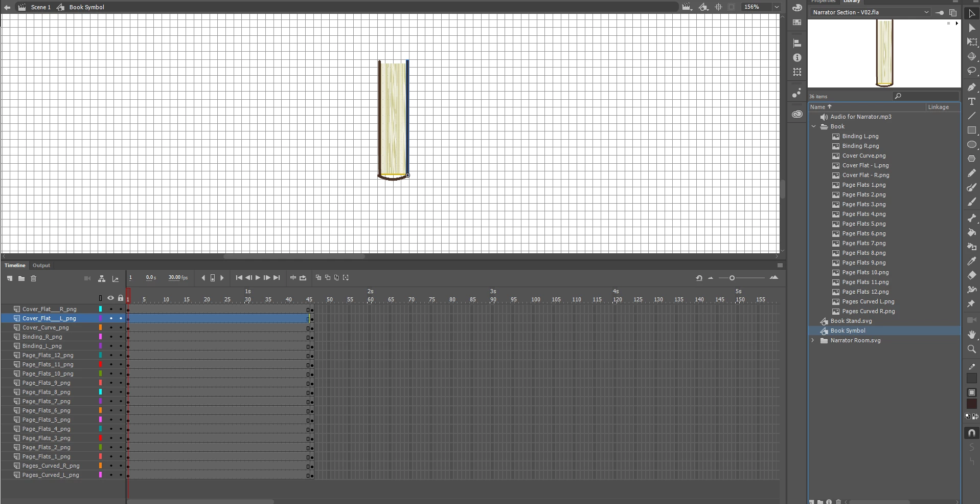The height and width of the screenshot is (504, 980).
Task: Open the Library panel options menu
Action: 955,2
